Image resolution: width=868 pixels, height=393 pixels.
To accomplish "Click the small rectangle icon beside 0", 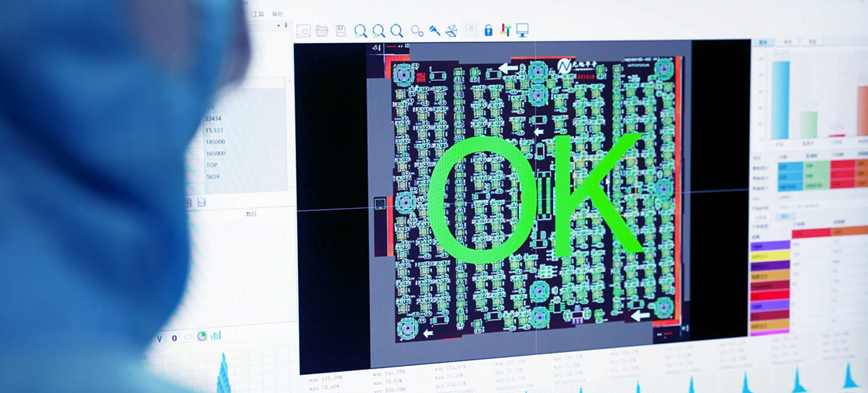I will click(188, 337).
